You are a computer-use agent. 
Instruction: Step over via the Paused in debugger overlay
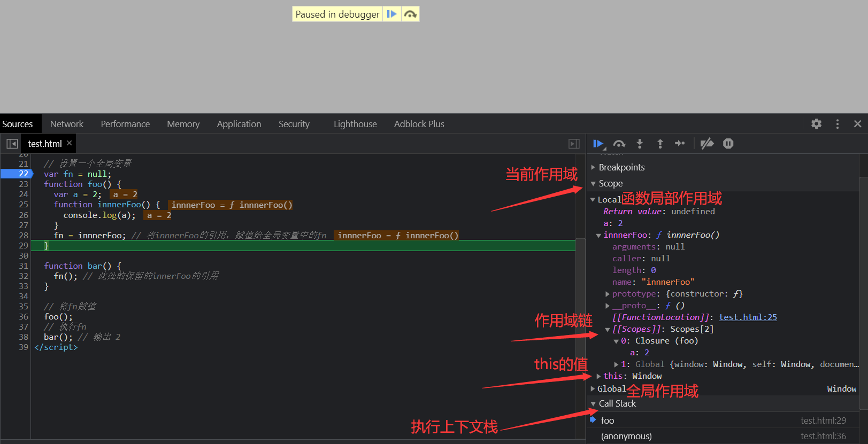pos(410,14)
